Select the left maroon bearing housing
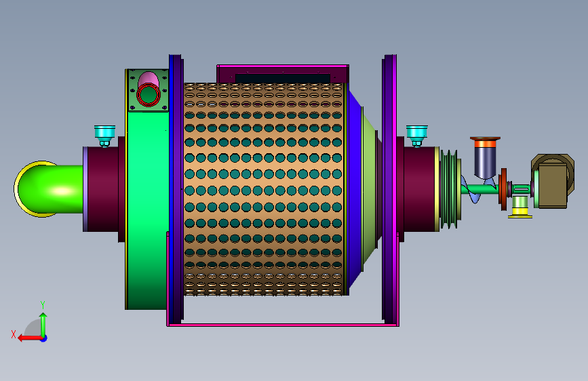Viewport: 588px width, 381px height. tap(101, 189)
